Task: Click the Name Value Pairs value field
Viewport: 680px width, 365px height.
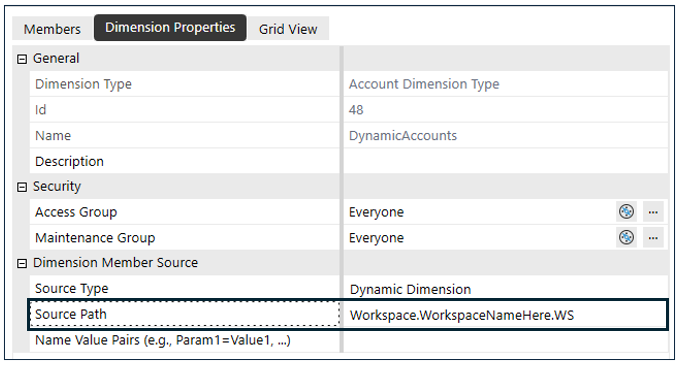Action: [506, 340]
